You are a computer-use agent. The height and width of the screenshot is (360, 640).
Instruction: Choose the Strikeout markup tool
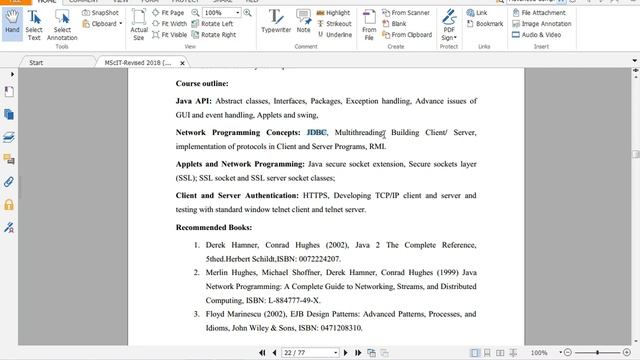[334, 24]
